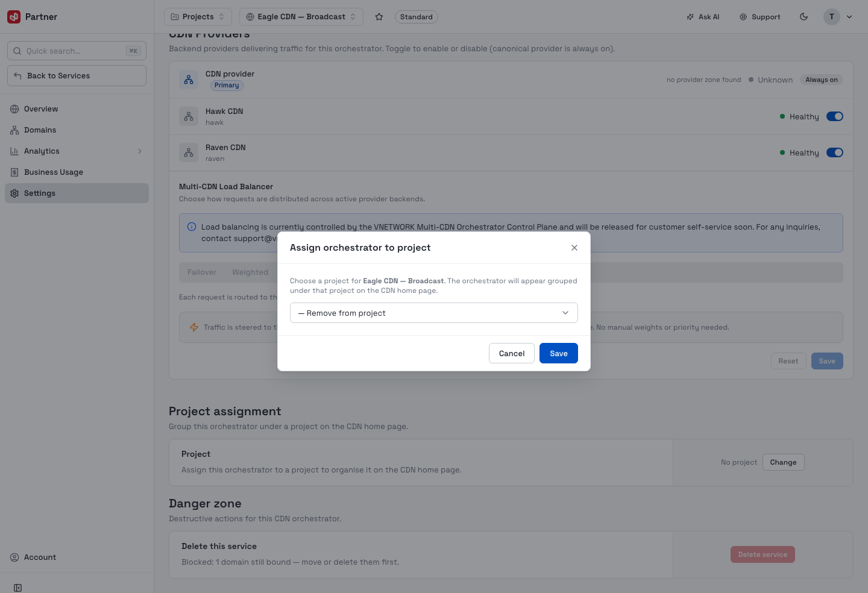Screen dimensions: 868x593
Task: Toggle Raven CDN provider switch
Action: pyautogui.click(x=835, y=152)
